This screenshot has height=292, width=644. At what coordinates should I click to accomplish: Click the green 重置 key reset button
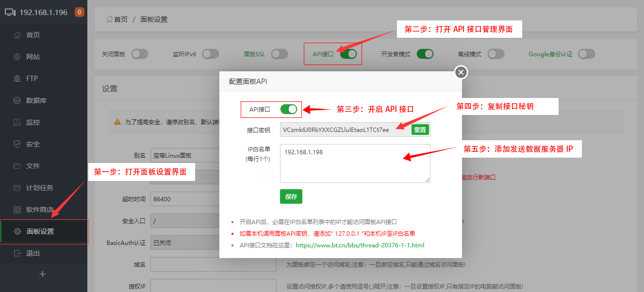(x=420, y=130)
